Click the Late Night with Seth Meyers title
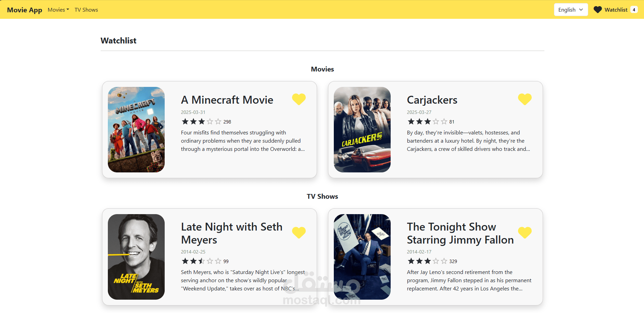644x313 pixels. point(232,233)
